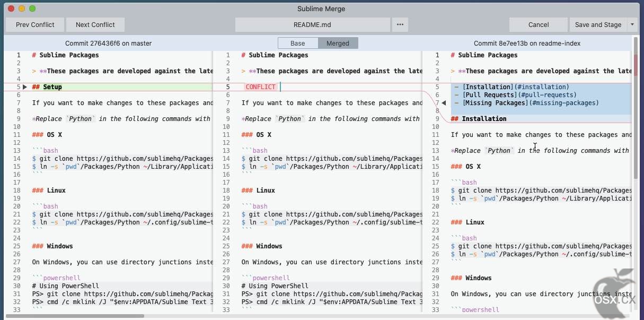The image size is (644, 320).
Task: Select the '## Installation' heading in right pane
Action: (x=479, y=118)
